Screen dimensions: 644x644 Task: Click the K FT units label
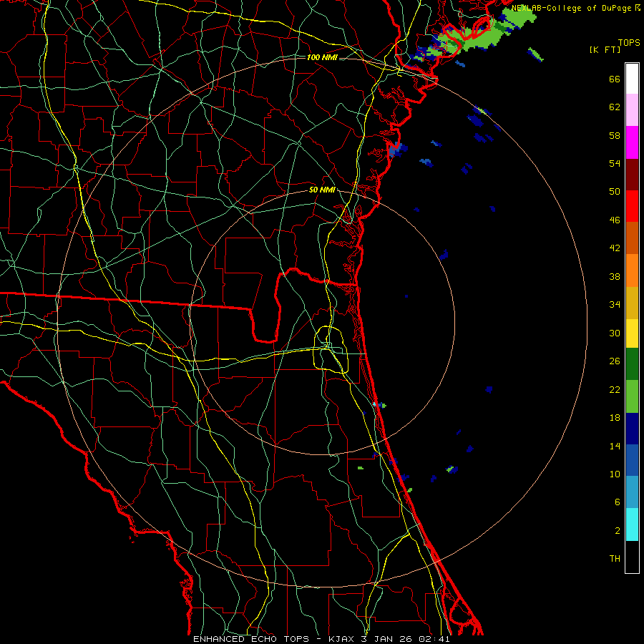pos(605,50)
